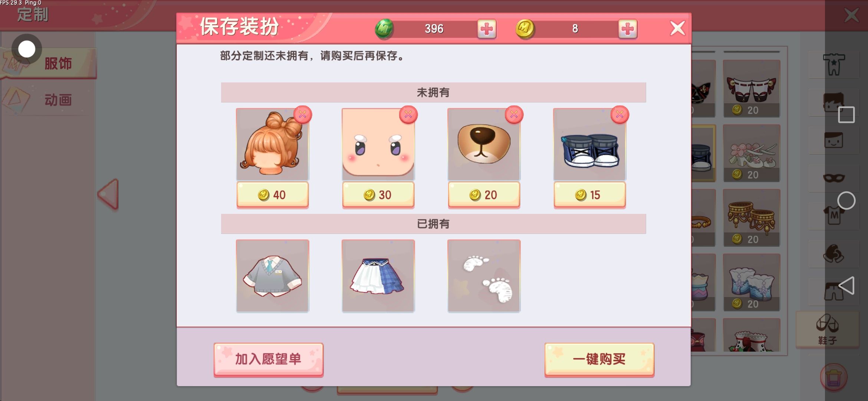Select the owned white footprints thumbnail
Viewport: 868px width, 401px height.
(x=484, y=276)
